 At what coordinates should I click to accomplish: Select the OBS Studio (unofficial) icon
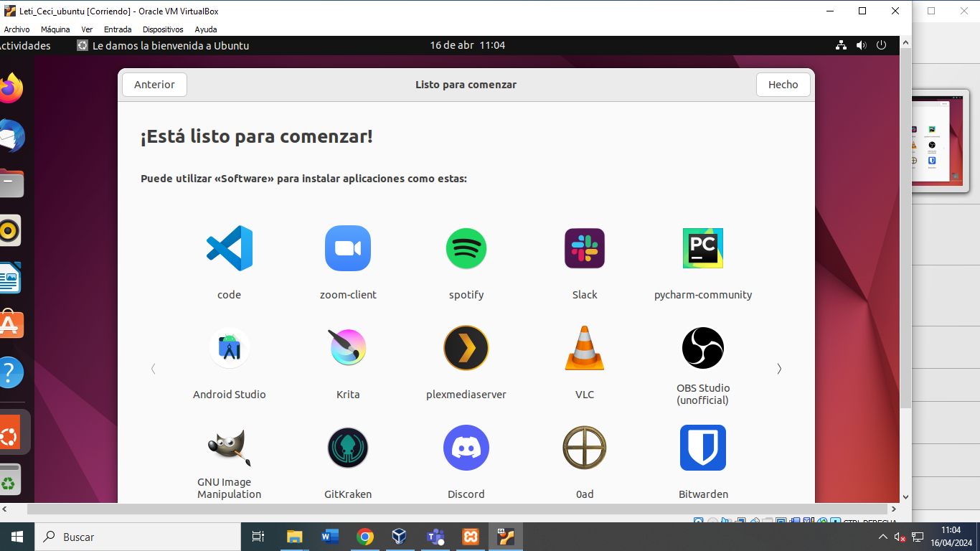pos(703,348)
